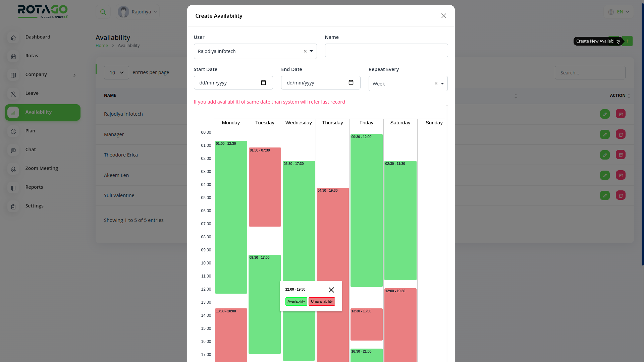This screenshot has height=362, width=644.
Task: Clear the selected User with the x icon
Action: tap(305, 51)
